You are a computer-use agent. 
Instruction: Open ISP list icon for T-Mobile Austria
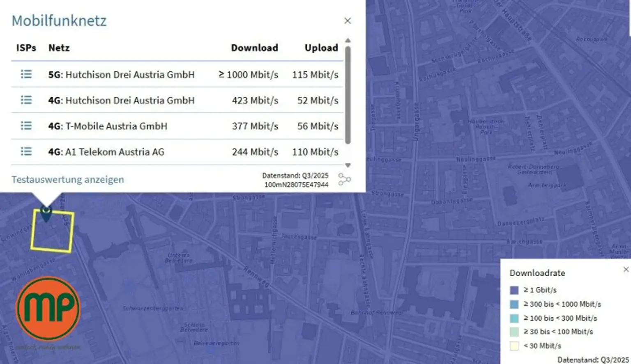(26, 126)
